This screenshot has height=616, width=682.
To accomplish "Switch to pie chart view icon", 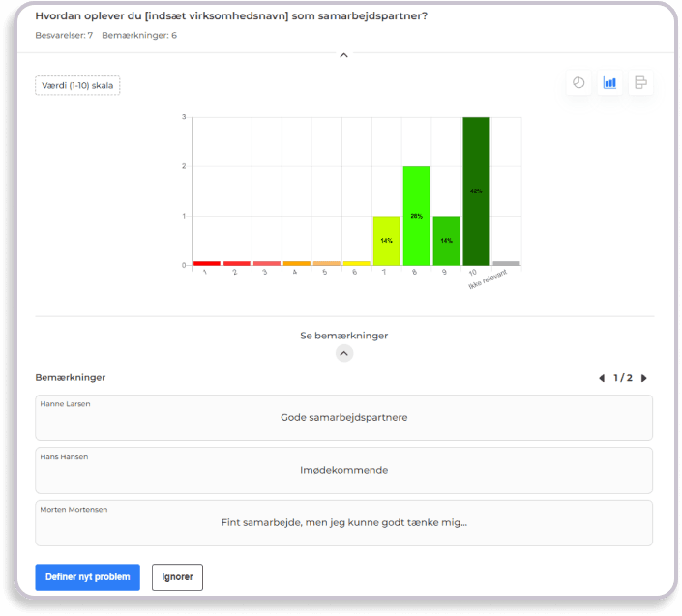I will click(578, 83).
